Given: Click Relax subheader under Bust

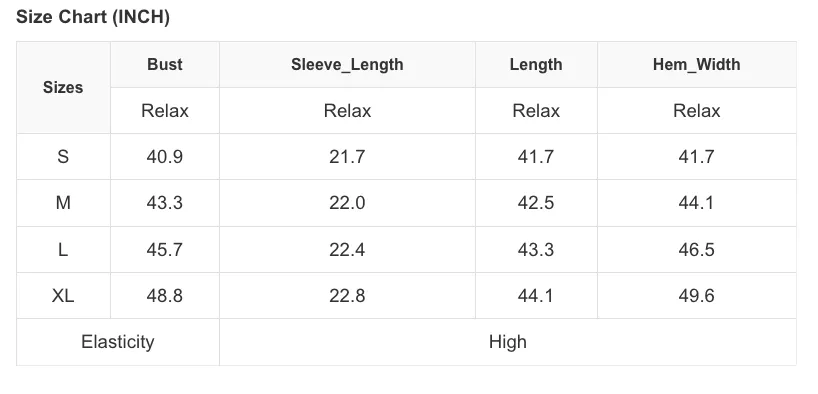Looking at the screenshot, I should [x=165, y=111].
